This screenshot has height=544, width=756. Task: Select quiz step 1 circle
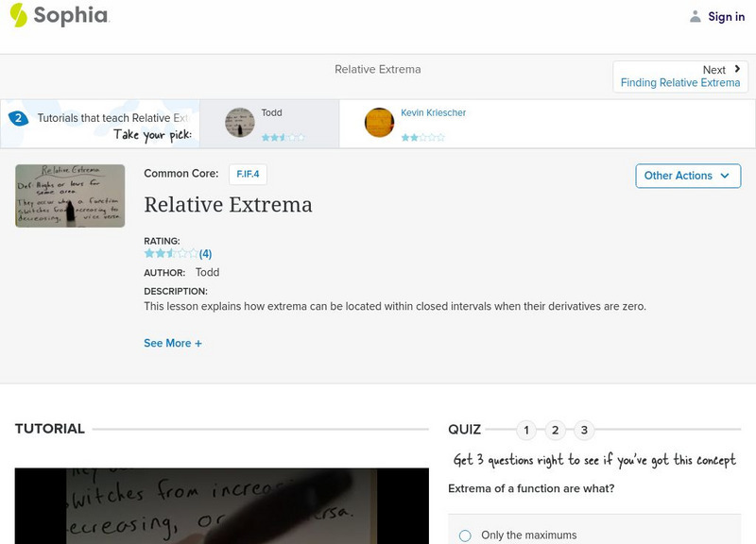pos(526,429)
